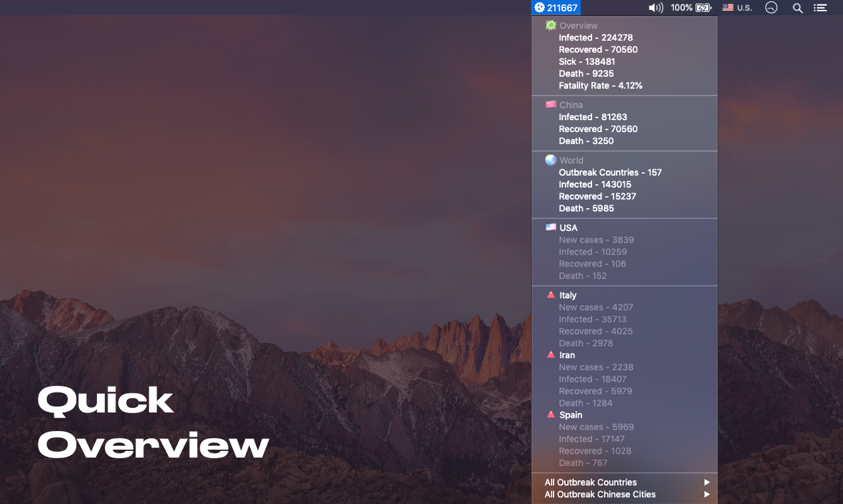Screen dimensions: 843x504
Task: Click Italy 'New cases - 4207' row
Action: pyautogui.click(x=625, y=307)
